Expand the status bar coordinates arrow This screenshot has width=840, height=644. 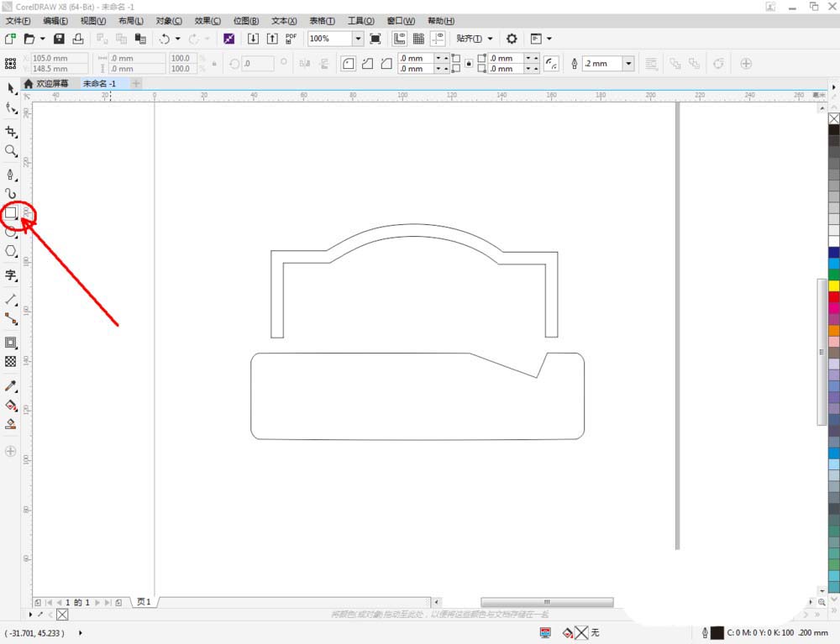81,633
